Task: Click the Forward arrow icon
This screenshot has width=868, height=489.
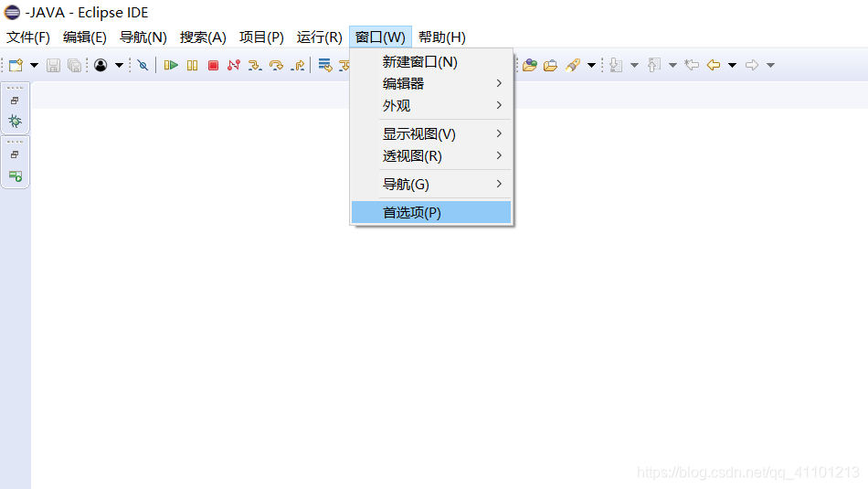Action: pos(752,65)
